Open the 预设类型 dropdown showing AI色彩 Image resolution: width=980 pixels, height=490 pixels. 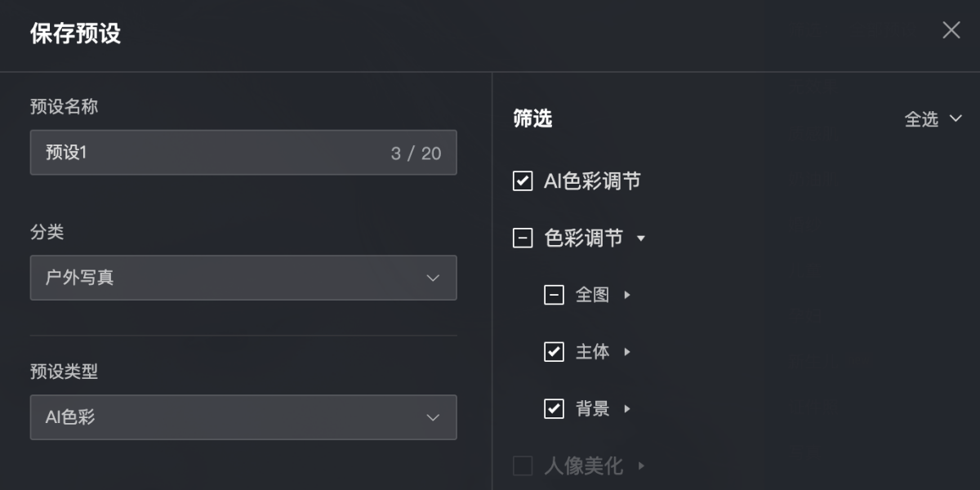point(243,417)
